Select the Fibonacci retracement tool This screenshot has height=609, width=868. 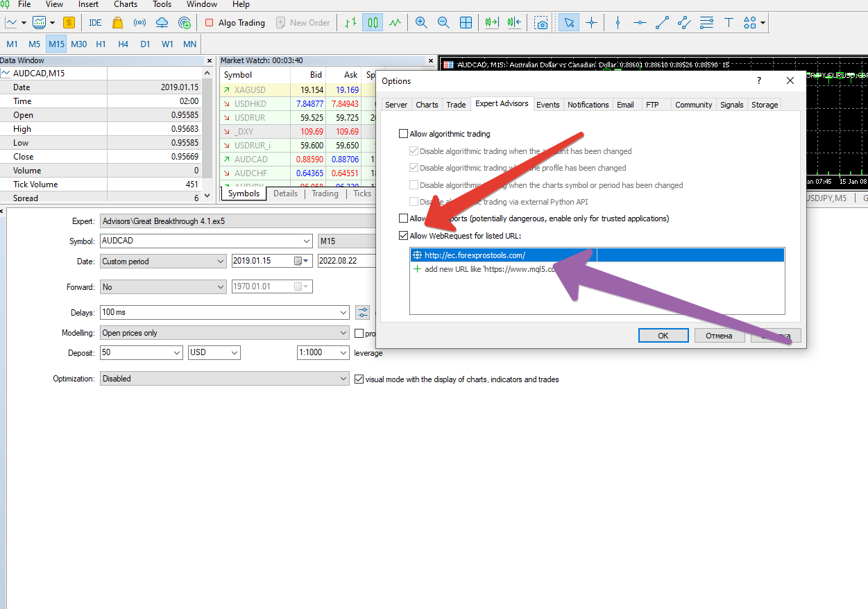tap(706, 22)
